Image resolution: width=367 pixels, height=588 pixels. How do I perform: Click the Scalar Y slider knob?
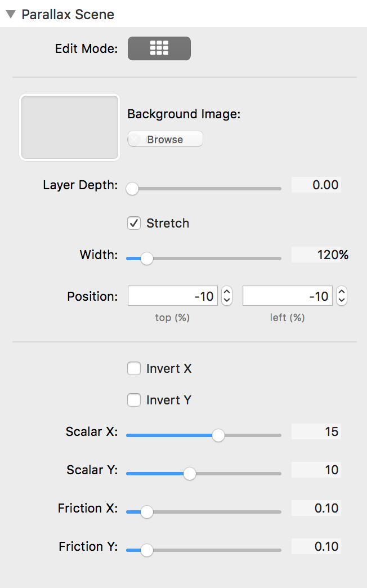point(190,474)
